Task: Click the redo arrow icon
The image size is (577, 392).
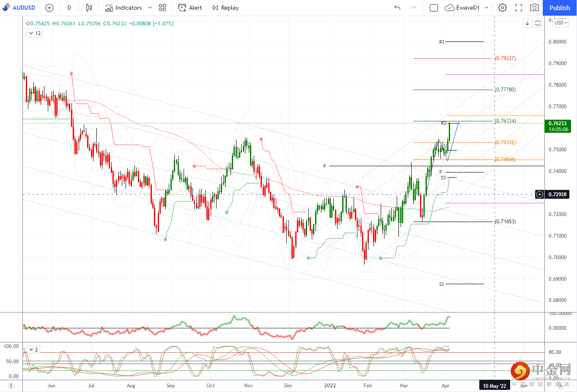Action: pyautogui.click(x=414, y=8)
